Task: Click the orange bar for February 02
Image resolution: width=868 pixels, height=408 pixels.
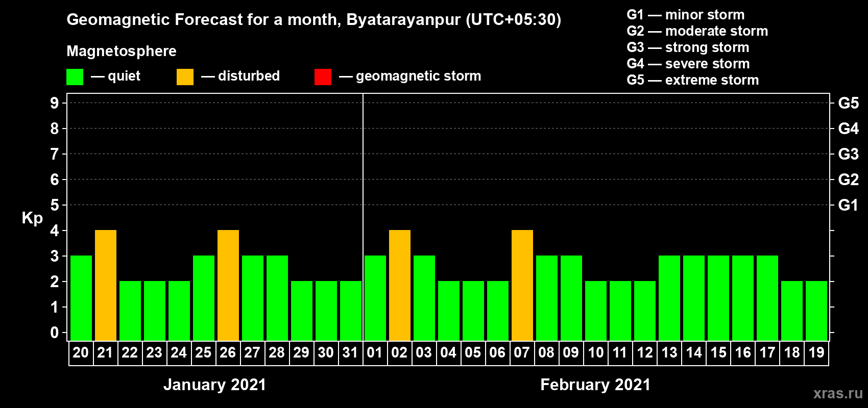Action: tap(400, 285)
